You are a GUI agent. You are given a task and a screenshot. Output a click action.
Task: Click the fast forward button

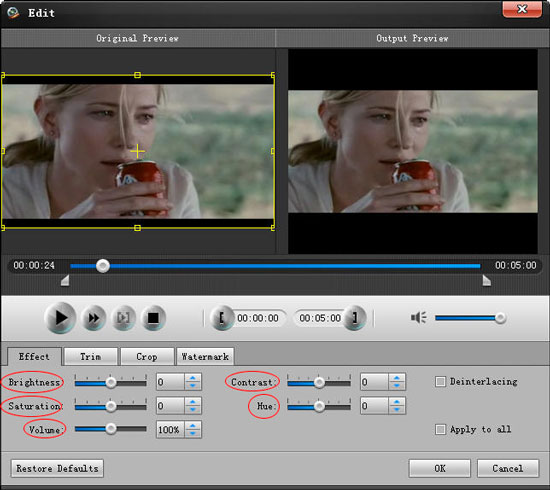tap(93, 318)
